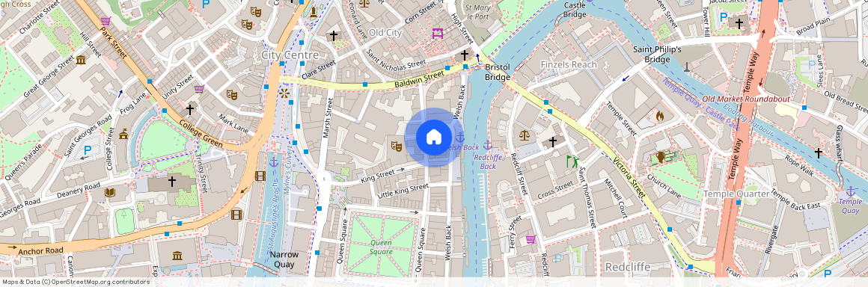Open the cinema film icon near Anchor Road

coord(237,214)
